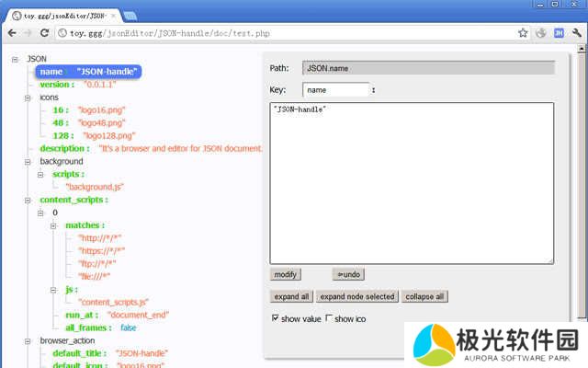The image size is (588, 368).
Task: Collapse the root JSON node
Action: (x=16, y=59)
